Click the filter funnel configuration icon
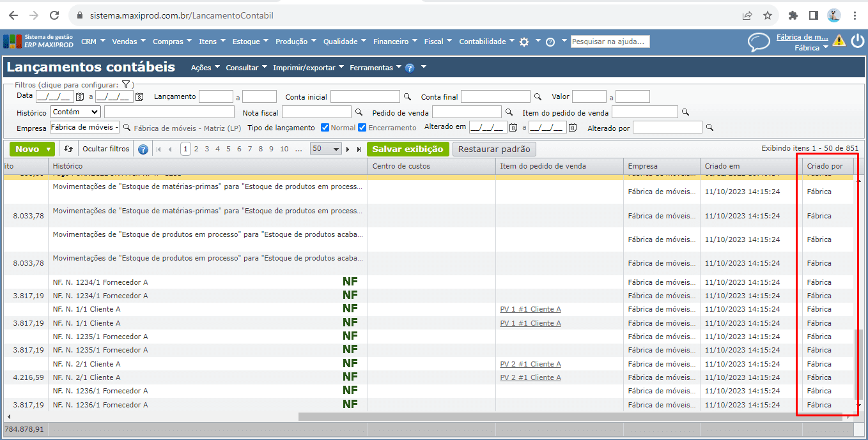Screen dimensions: 868x440 126,84
